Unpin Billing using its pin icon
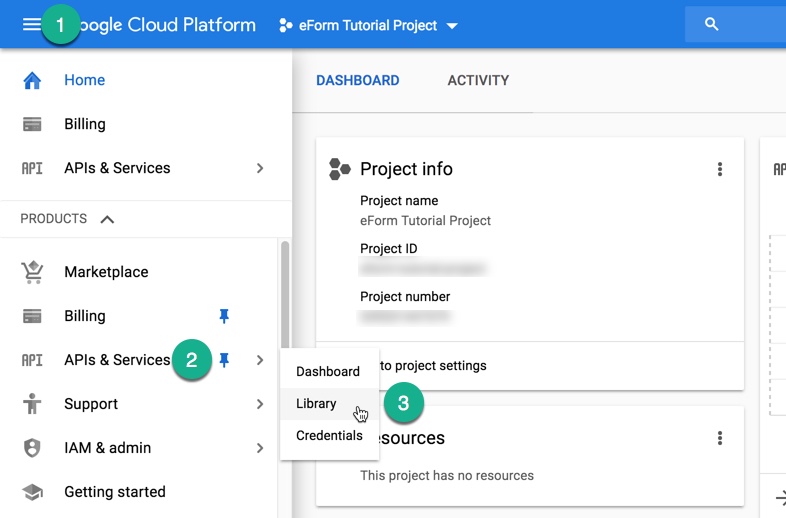The width and height of the screenshot is (786, 518). point(224,316)
